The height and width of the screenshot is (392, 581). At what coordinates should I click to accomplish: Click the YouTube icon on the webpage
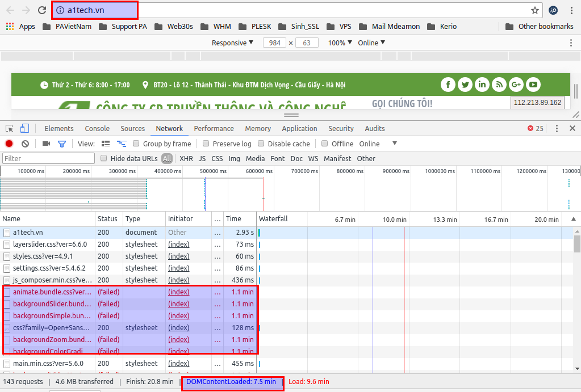(533, 85)
